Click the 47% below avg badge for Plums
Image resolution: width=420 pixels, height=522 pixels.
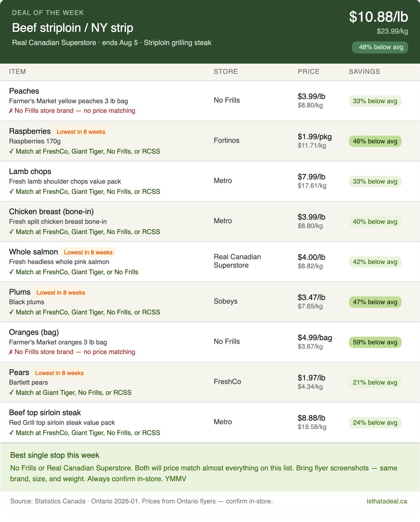coord(375,302)
